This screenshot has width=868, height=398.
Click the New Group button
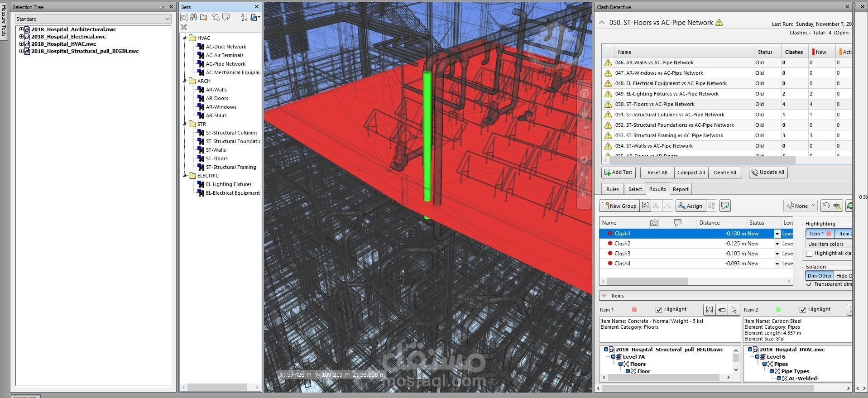click(619, 206)
